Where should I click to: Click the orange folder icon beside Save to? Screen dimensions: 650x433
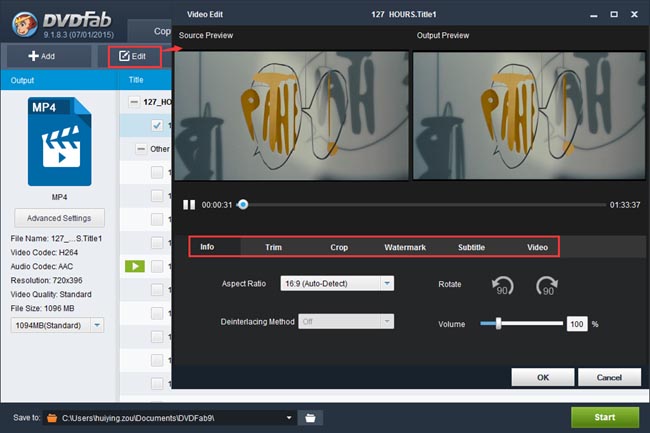(52, 418)
